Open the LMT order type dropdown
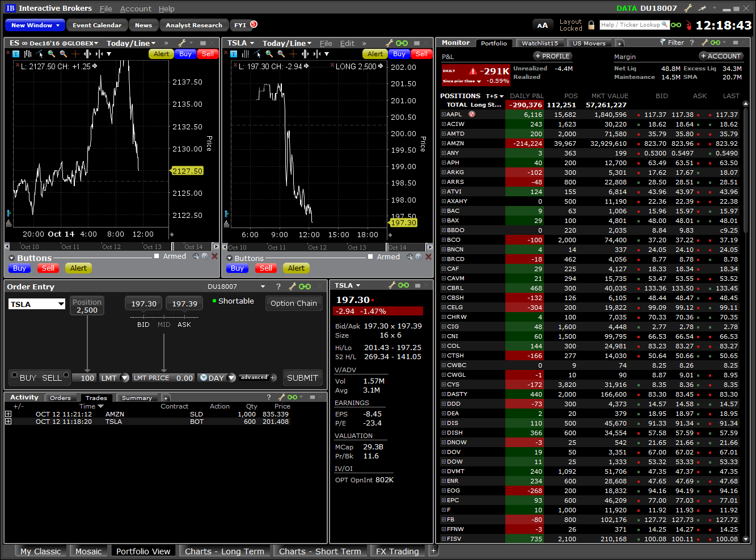The width and height of the screenshot is (756, 560). [125, 378]
